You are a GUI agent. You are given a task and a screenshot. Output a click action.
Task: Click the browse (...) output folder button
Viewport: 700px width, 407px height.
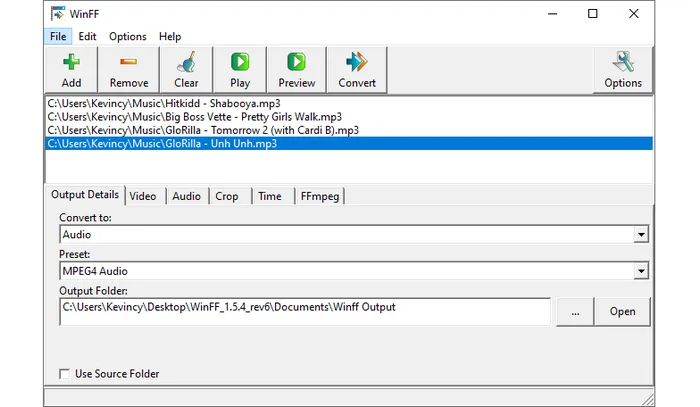pyautogui.click(x=575, y=311)
